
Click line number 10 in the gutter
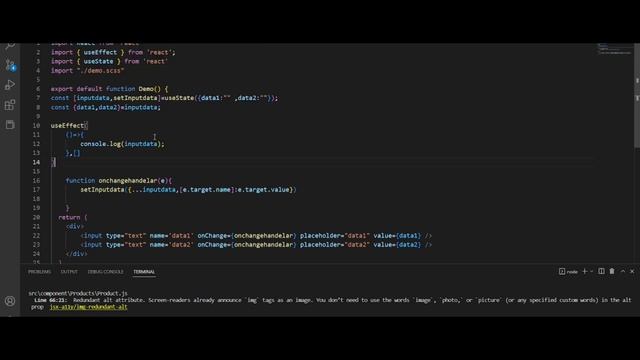click(36, 125)
